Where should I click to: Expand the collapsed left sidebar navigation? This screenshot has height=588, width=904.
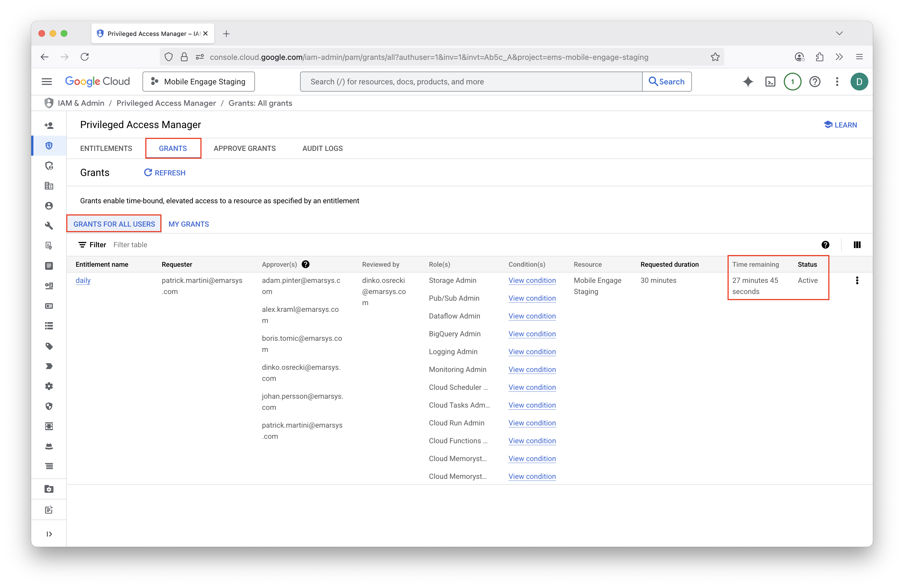tap(49, 534)
